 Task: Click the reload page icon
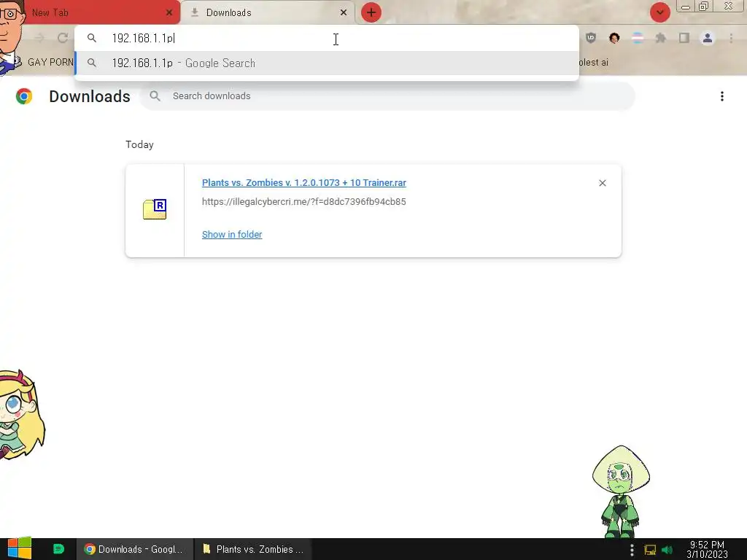63,38
